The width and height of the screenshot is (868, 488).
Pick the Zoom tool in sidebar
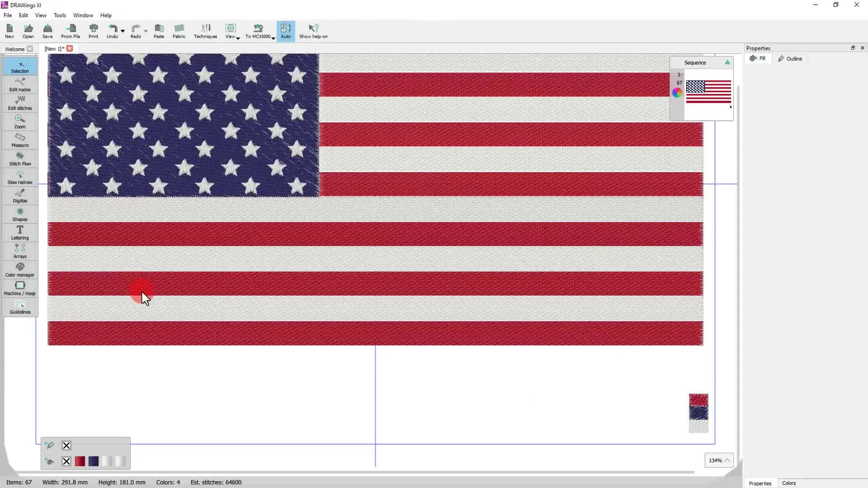(20, 121)
